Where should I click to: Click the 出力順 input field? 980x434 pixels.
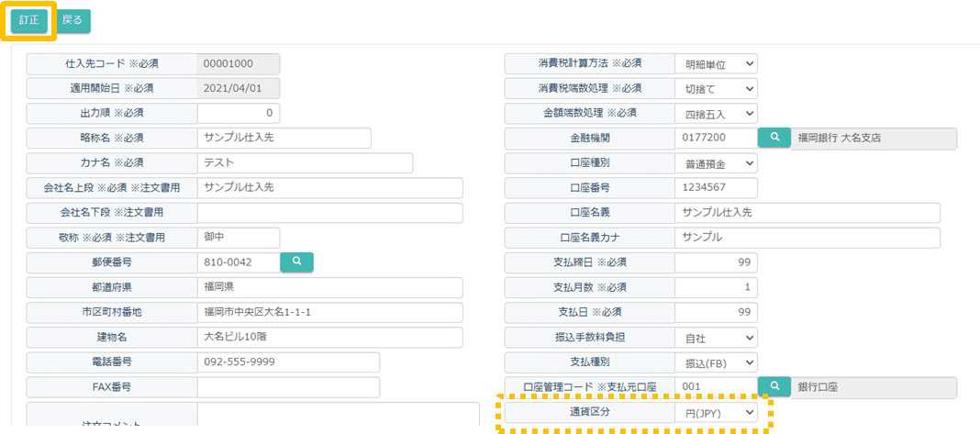click(x=239, y=114)
